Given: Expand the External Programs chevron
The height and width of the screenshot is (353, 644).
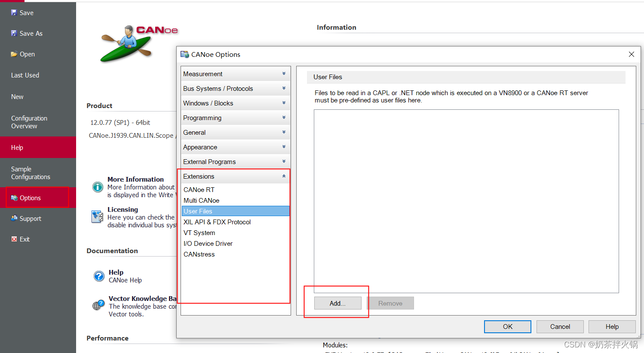Looking at the screenshot, I should click(x=284, y=161).
